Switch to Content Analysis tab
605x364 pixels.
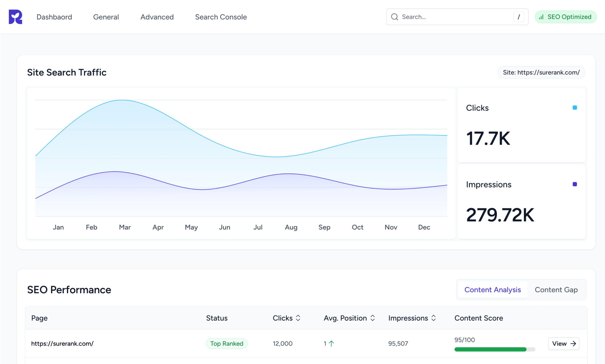tap(492, 290)
